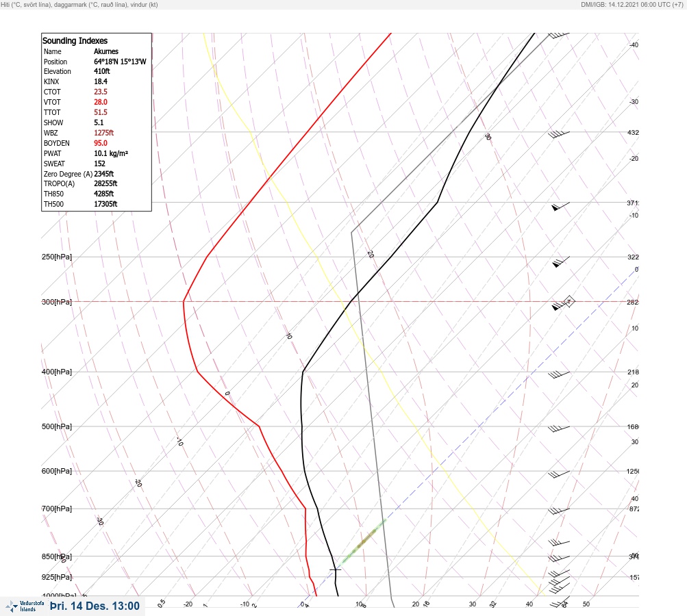This screenshot has width=687, height=616.
Task: Click the 600[hPa] pressure label
Action: pos(57,471)
